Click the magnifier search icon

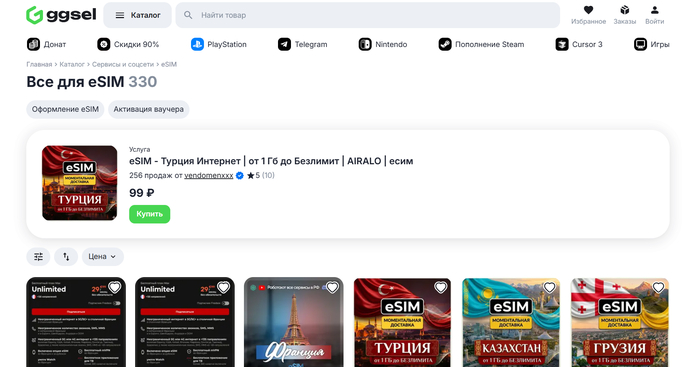pos(188,15)
